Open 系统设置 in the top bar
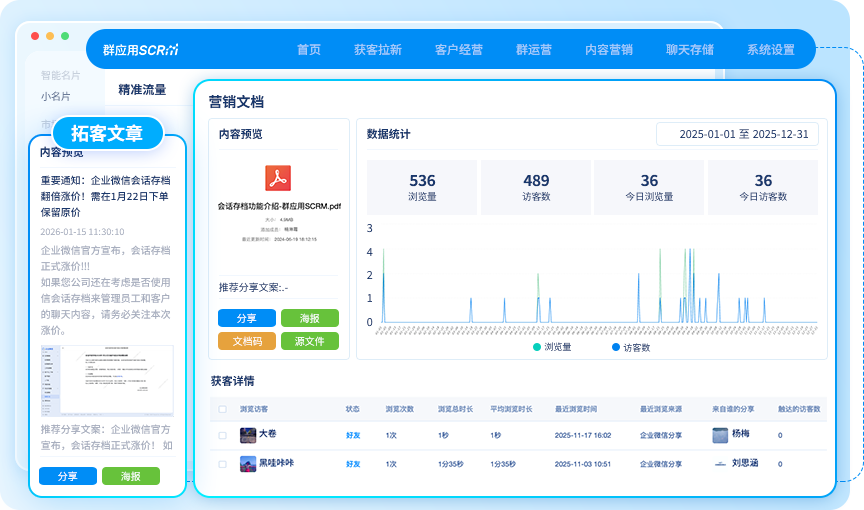 point(770,50)
